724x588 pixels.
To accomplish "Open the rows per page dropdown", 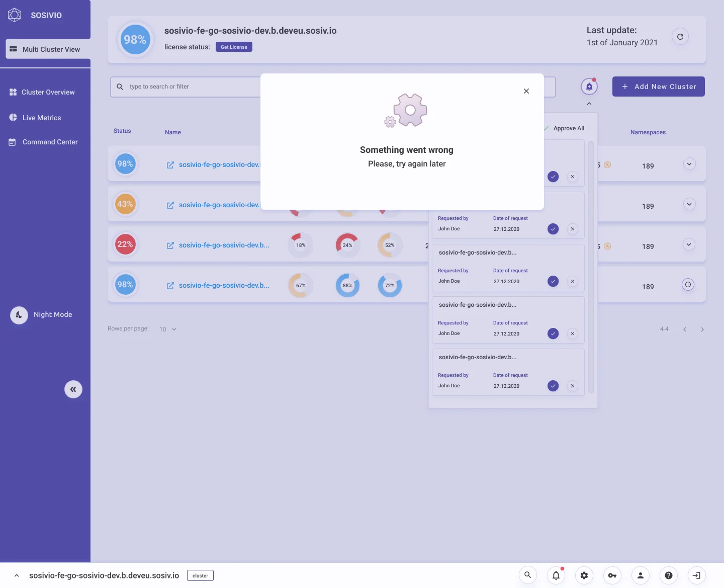I will (168, 329).
